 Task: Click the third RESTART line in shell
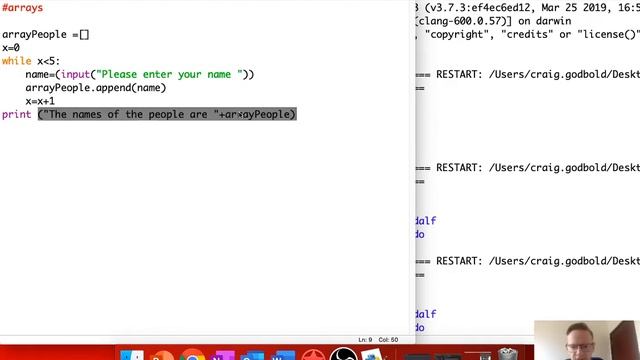528,261
